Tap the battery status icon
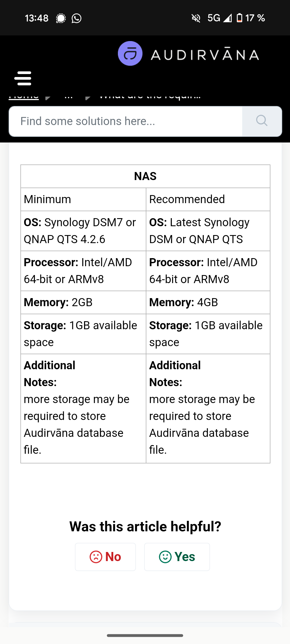The width and height of the screenshot is (290, 644). (x=239, y=18)
